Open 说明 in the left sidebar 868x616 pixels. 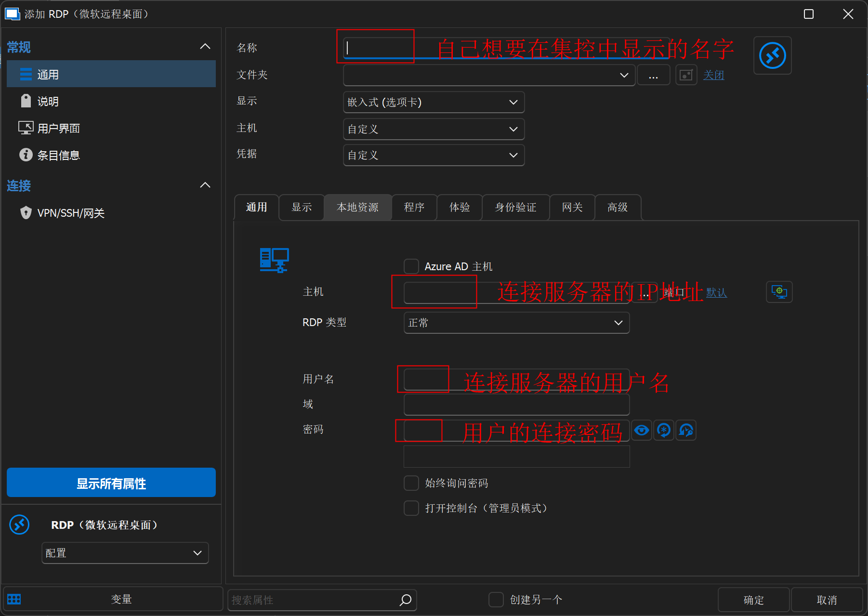(x=111, y=101)
